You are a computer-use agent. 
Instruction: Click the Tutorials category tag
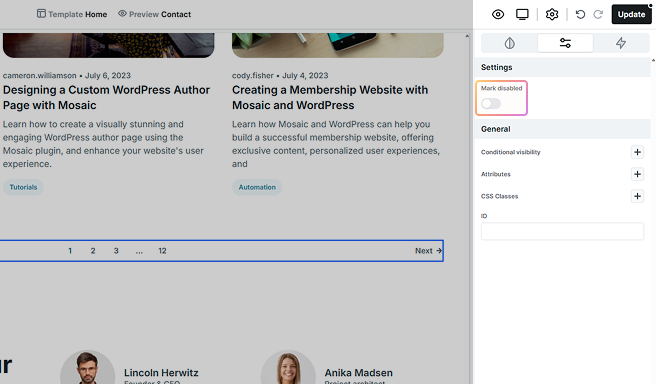[23, 187]
